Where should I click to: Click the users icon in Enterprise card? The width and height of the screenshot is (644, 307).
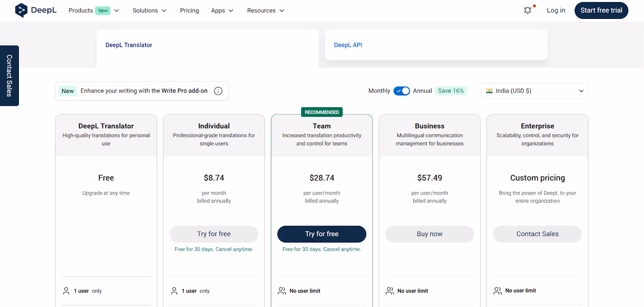coord(497,291)
